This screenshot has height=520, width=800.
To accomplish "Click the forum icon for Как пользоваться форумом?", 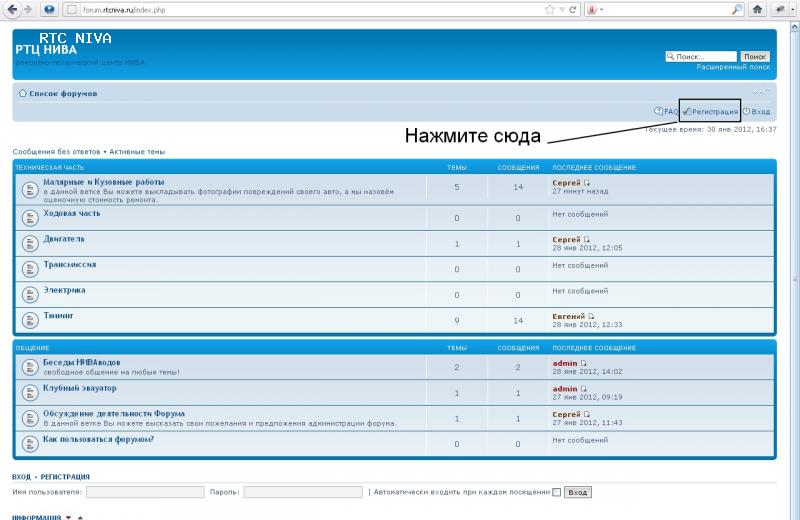I will tap(30, 444).
